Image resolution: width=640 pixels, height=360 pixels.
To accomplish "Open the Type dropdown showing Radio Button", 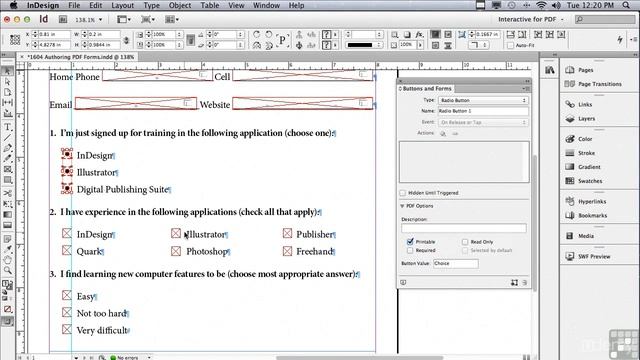I will (483, 100).
